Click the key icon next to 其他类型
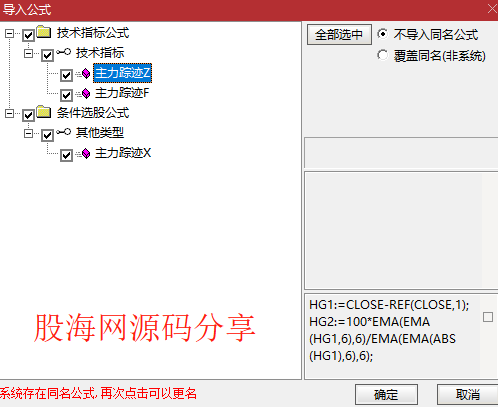The width and height of the screenshot is (498, 407). 64,132
